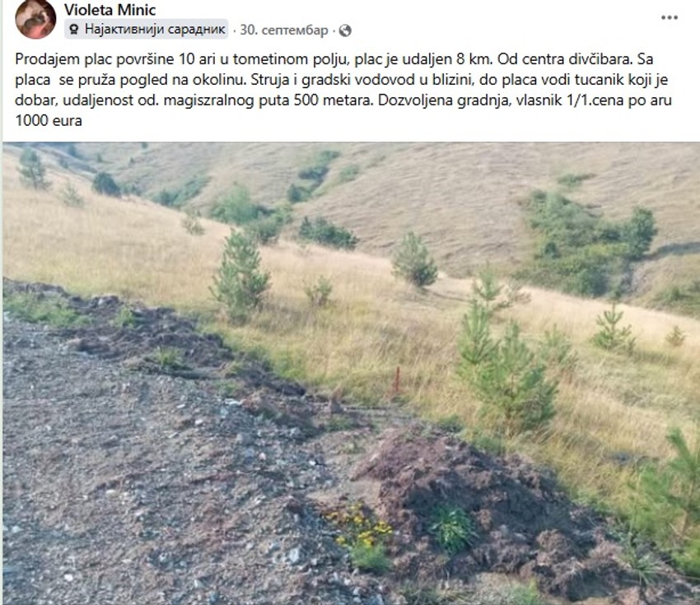Open the three-dots post options menu
The height and width of the screenshot is (605, 700).
pyautogui.click(x=670, y=18)
